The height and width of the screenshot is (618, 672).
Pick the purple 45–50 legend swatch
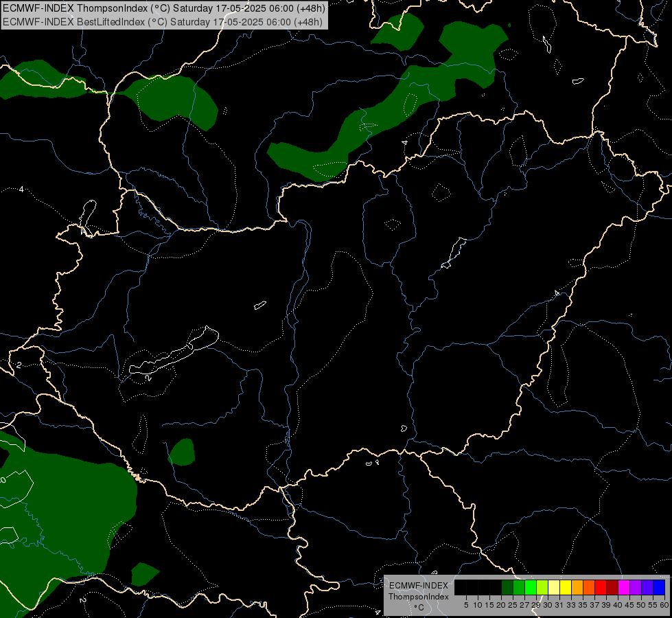(x=636, y=587)
